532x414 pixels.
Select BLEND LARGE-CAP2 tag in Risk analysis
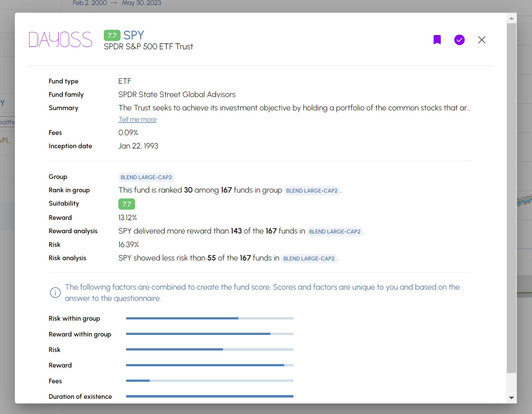309,259
